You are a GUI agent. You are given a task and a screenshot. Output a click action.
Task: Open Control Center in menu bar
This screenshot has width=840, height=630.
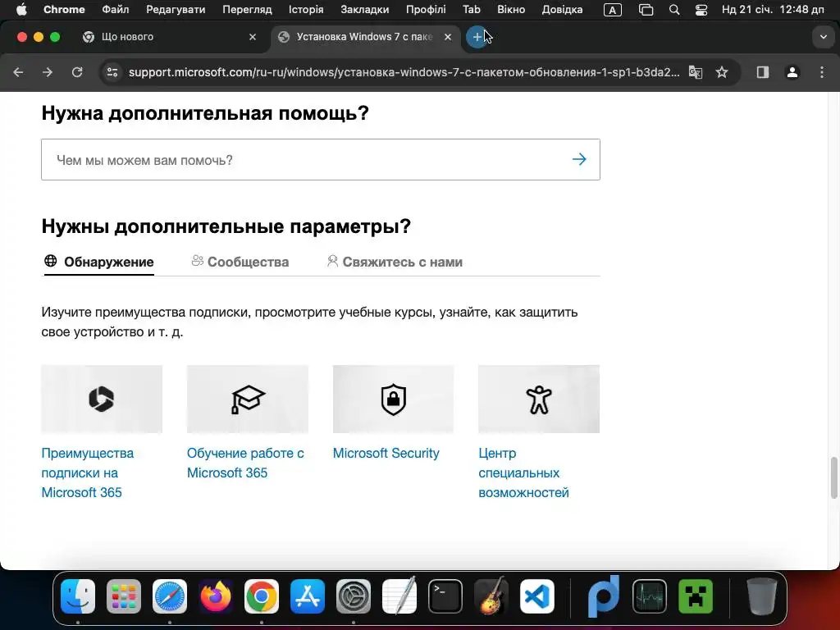click(701, 10)
